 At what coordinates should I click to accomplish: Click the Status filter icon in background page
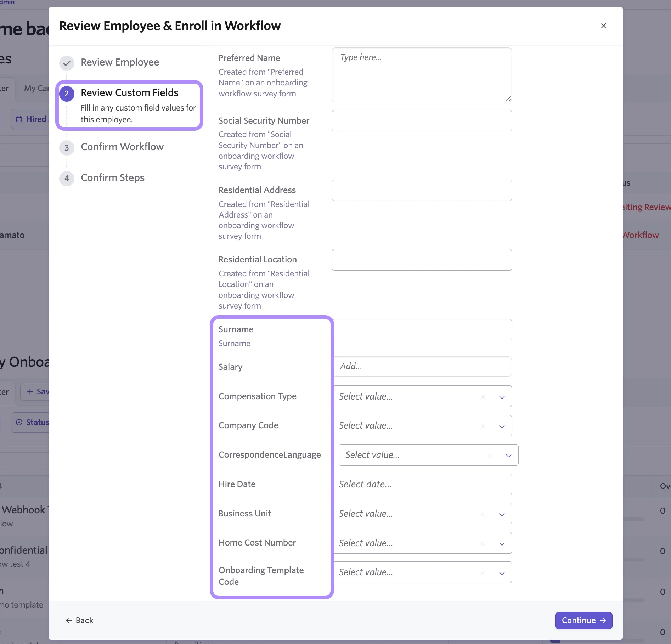pos(19,422)
